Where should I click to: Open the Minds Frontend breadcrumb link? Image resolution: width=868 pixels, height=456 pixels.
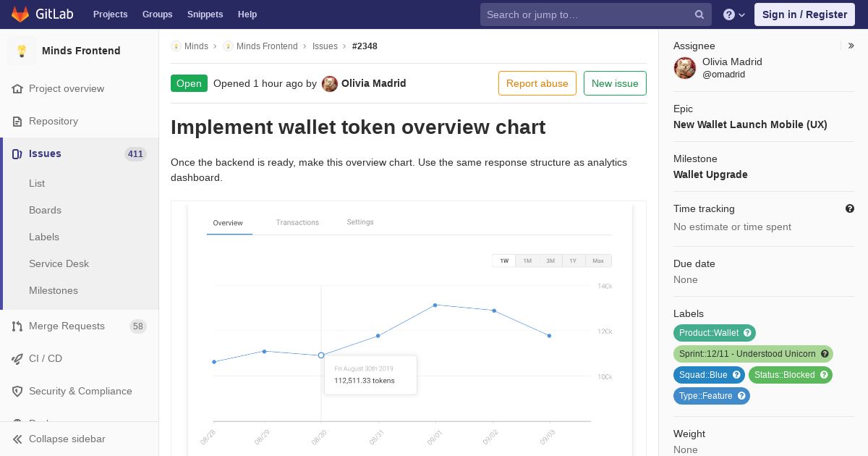pyautogui.click(x=267, y=46)
